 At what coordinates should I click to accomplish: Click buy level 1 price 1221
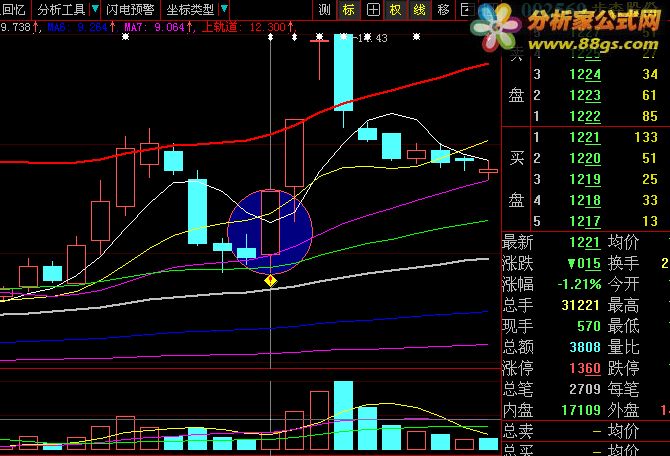[585, 138]
